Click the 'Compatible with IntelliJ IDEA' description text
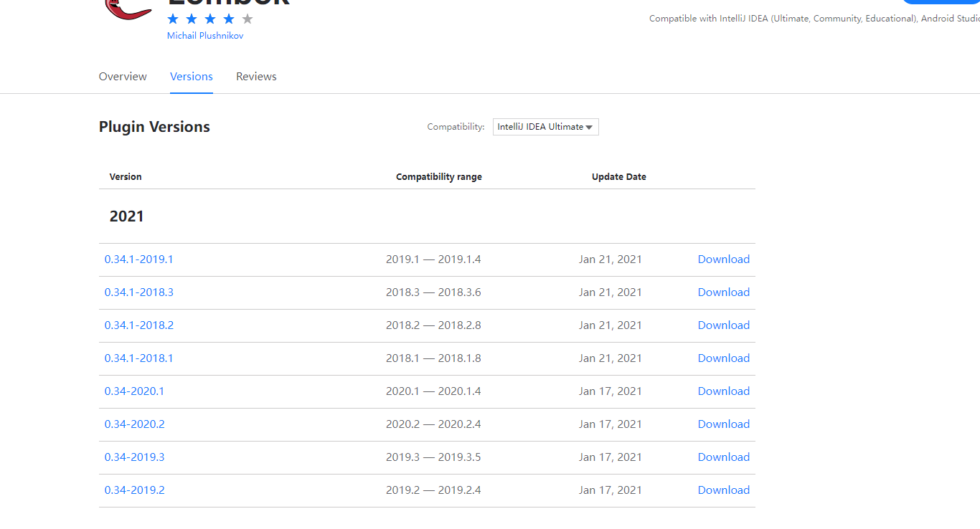This screenshot has width=980, height=529. tap(814, 19)
